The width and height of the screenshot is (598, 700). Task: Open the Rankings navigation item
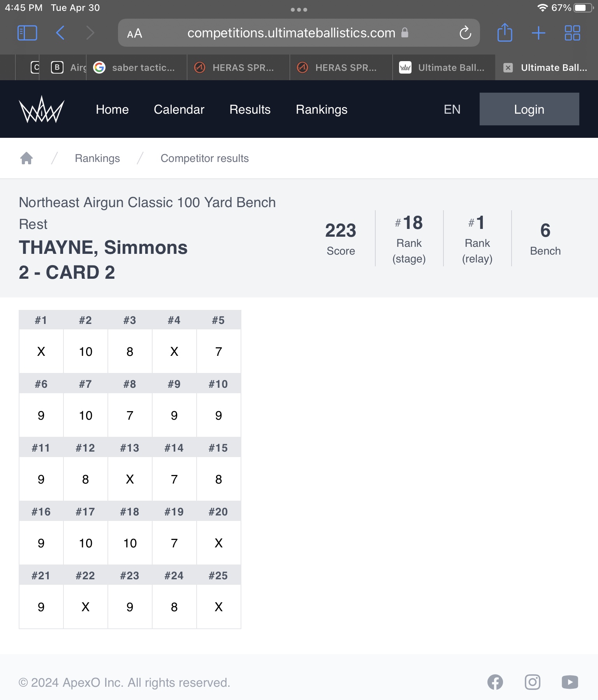(x=322, y=109)
